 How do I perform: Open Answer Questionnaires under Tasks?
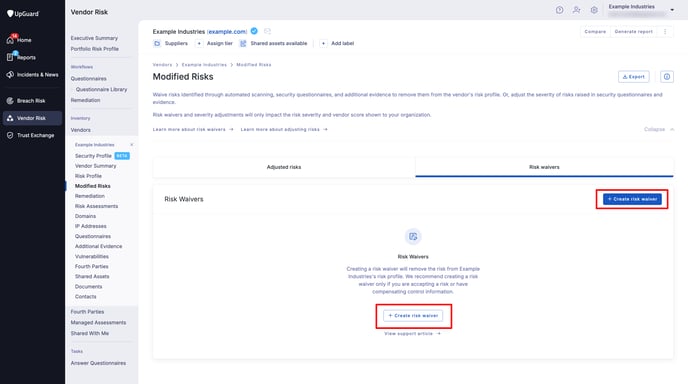point(98,363)
